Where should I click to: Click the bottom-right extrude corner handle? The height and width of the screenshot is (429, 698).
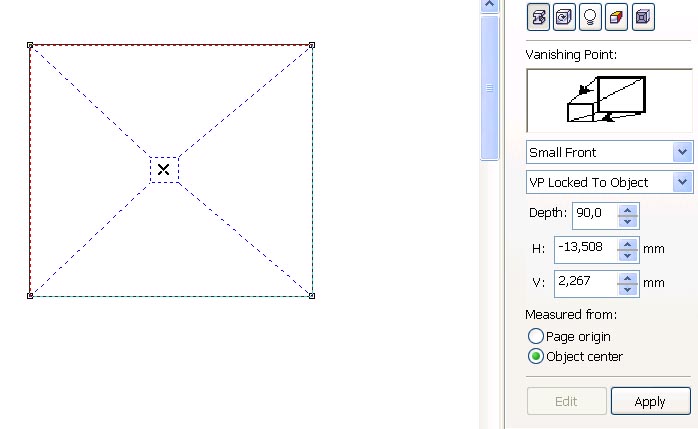[x=312, y=295]
